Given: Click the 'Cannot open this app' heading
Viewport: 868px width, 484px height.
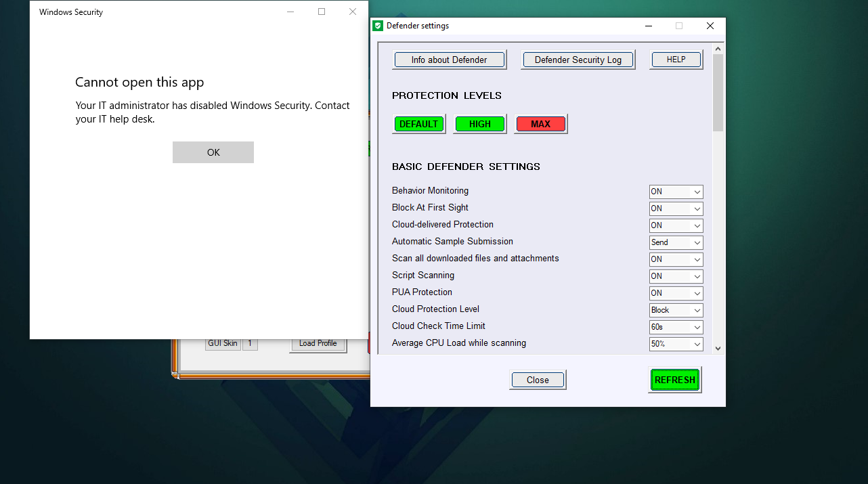Looking at the screenshot, I should coord(139,83).
